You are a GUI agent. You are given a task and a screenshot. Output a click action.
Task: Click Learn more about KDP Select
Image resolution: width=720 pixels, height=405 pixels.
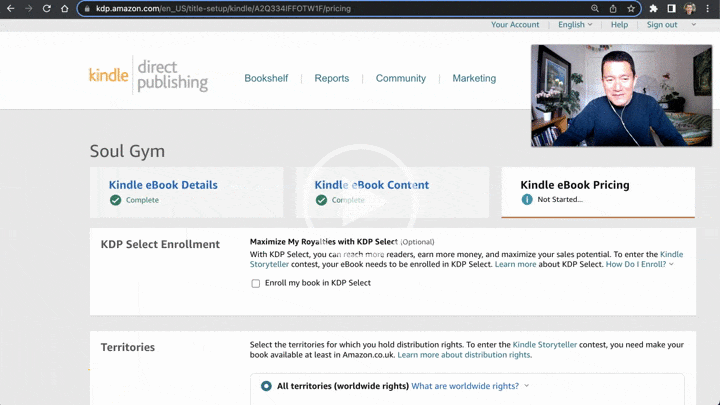(515, 264)
